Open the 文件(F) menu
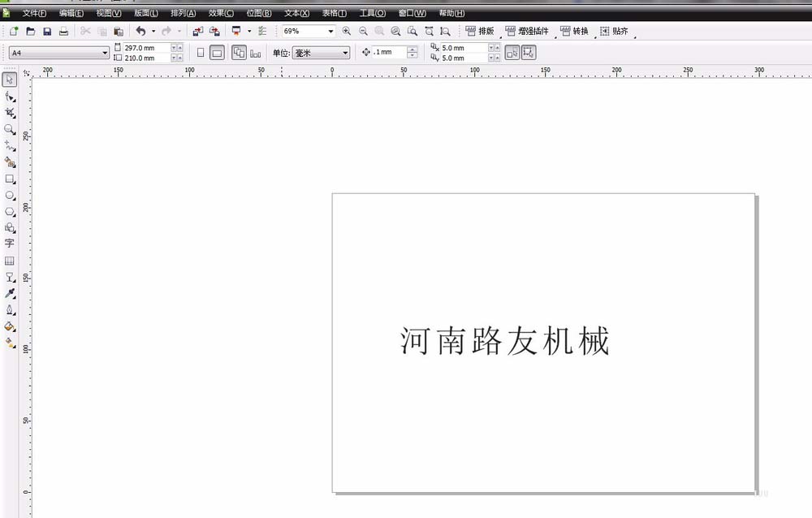This screenshot has width=812, height=518. tap(34, 13)
